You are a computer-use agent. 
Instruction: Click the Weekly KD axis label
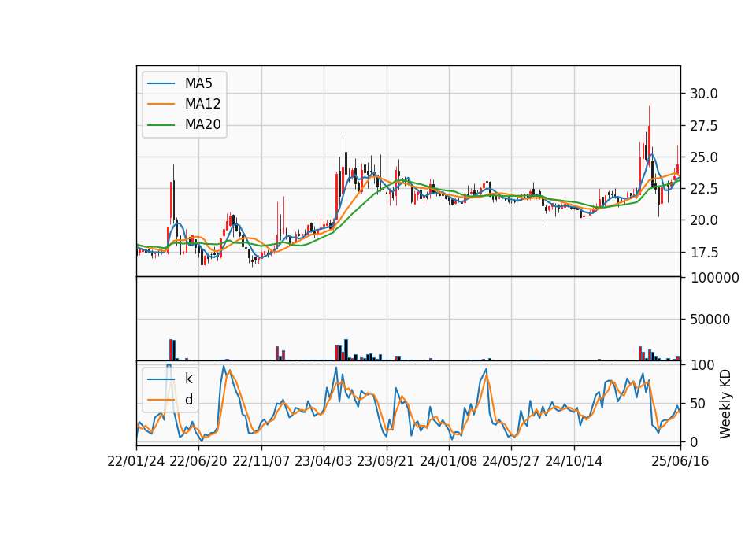pos(724,404)
